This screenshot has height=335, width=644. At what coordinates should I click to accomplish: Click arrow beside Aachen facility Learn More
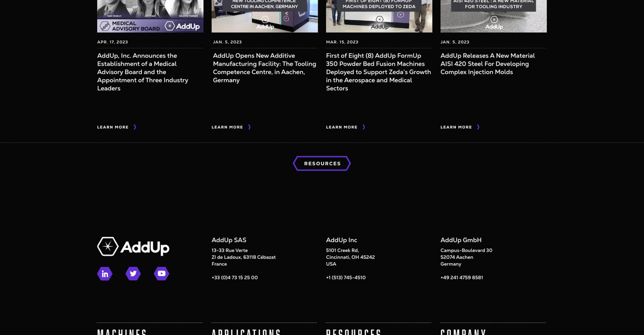point(249,127)
